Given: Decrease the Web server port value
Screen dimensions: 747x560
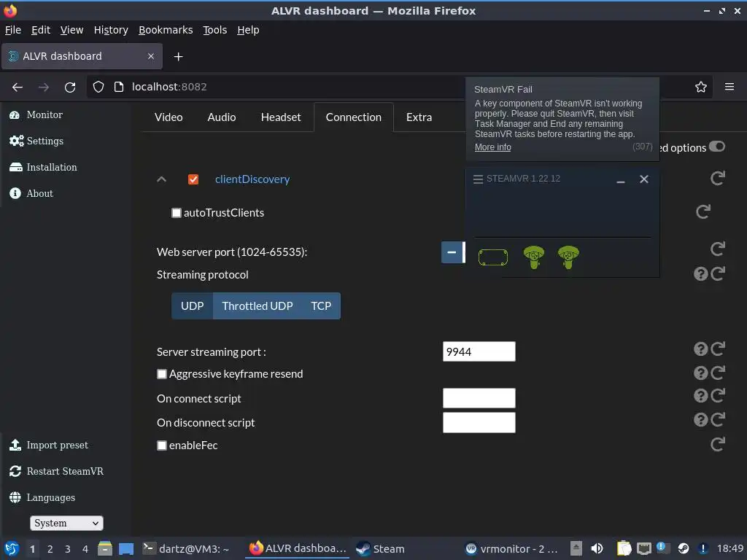Looking at the screenshot, I should (x=452, y=252).
